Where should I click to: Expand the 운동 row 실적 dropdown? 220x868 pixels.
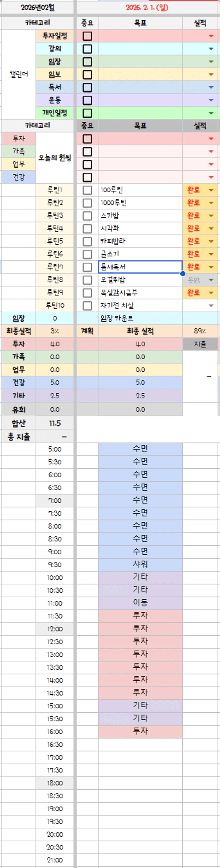pos(211,100)
